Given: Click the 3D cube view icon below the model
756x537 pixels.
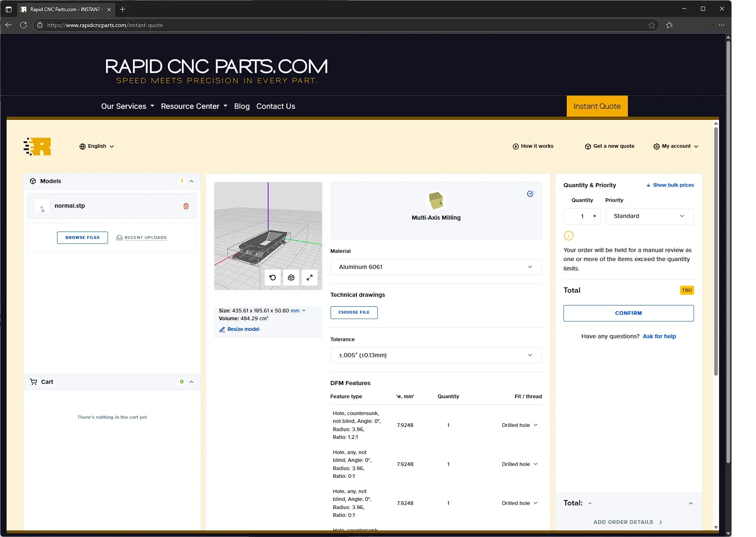Looking at the screenshot, I should coord(291,278).
